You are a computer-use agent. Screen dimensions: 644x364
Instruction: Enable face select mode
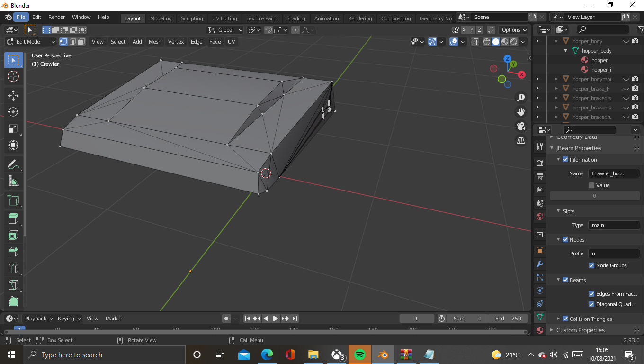[81, 42]
